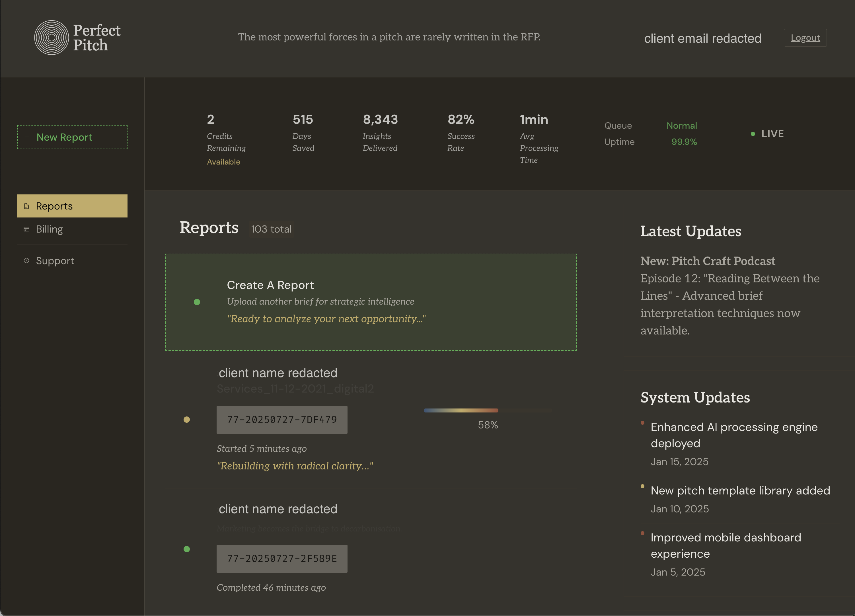This screenshot has width=855, height=616.
Task: Click the question mark icon beside Support
Action: point(26,260)
